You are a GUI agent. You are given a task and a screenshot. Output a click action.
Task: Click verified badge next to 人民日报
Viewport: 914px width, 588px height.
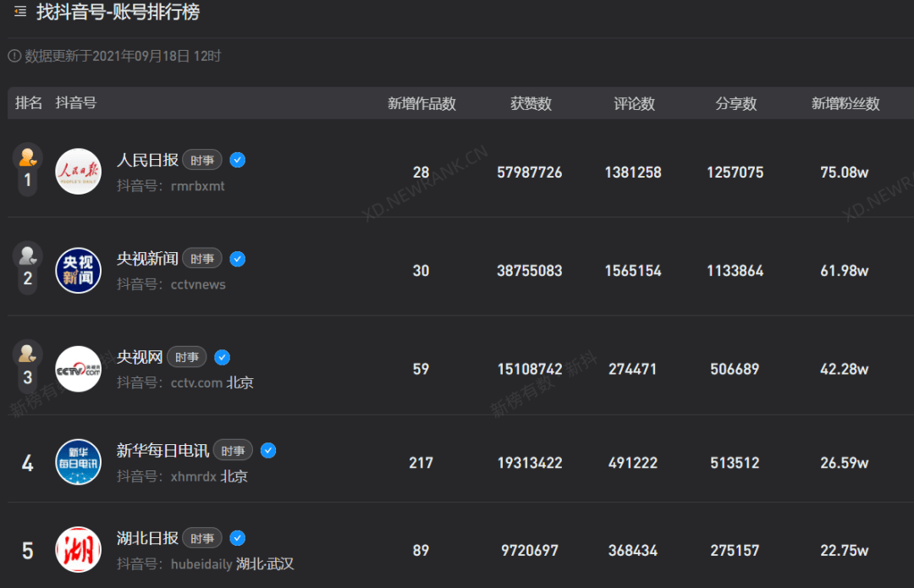(237, 160)
